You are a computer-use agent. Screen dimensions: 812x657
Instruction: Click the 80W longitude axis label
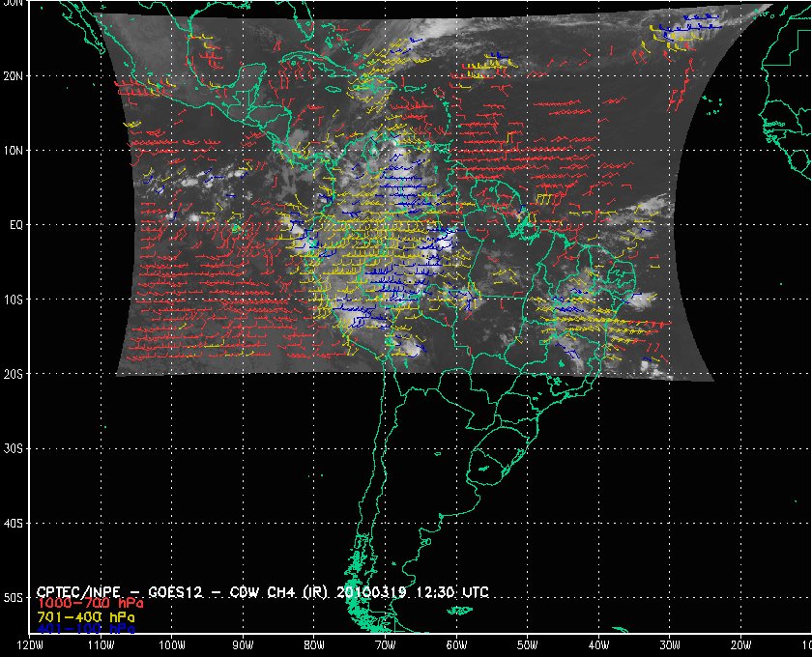tap(313, 645)
